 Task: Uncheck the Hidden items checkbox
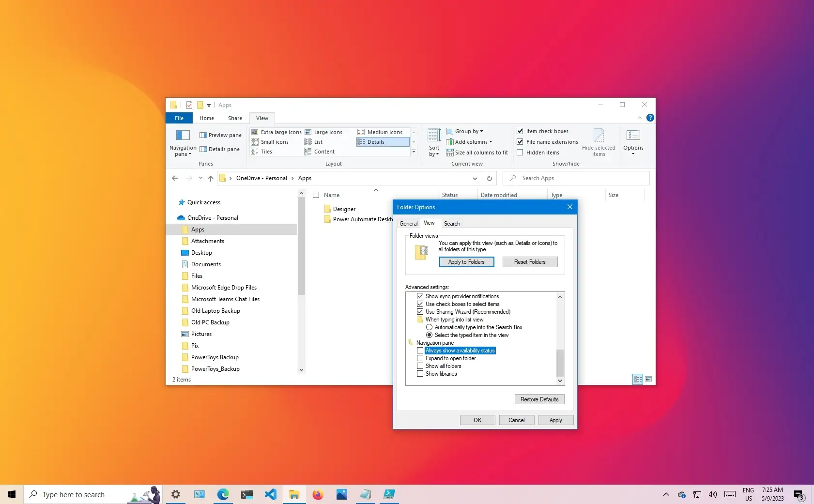point(520,152)
